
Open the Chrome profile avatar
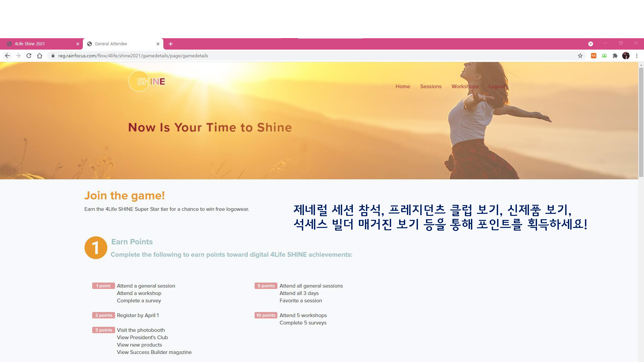click(x=626, y=56)
